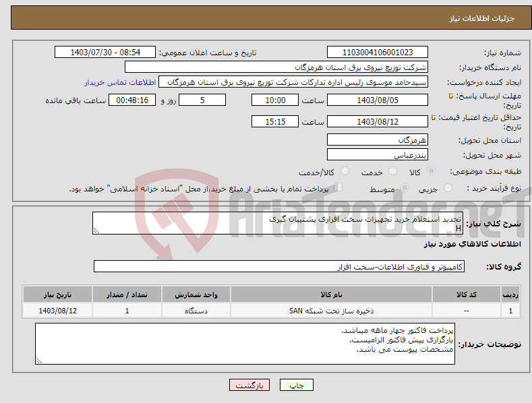Click the بازگشت back button
Viewport: 532px width, 403px height.
249,385
